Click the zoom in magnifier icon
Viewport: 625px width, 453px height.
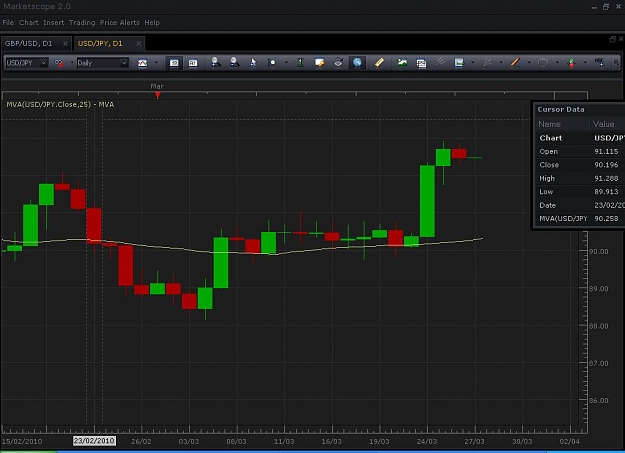coord(216,63)
